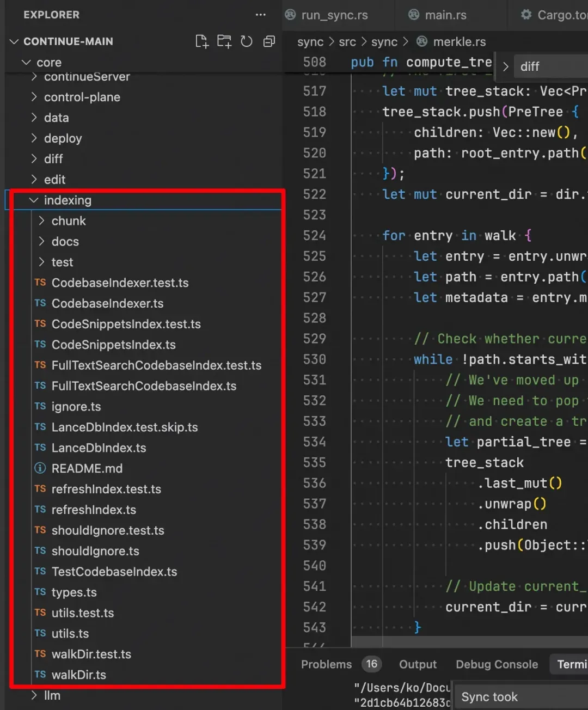Open CodeSnippetsIndex.test.ts file
This screenshot has height=710, width=588.
pyautogui.click(x=126, y=324)
